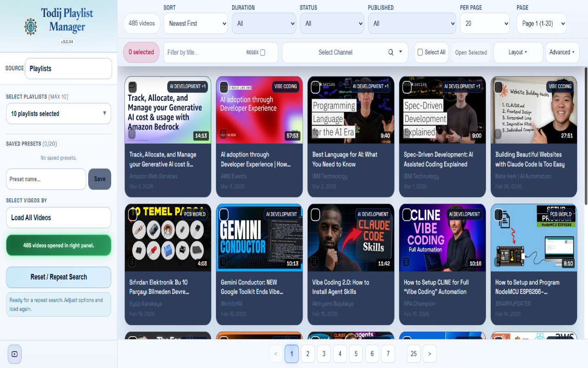The height and width of the screenshot is (368, 588).
Task: Click 14:13 duration badge on Bedrock thumbnail
Action: tap(201, 136)
